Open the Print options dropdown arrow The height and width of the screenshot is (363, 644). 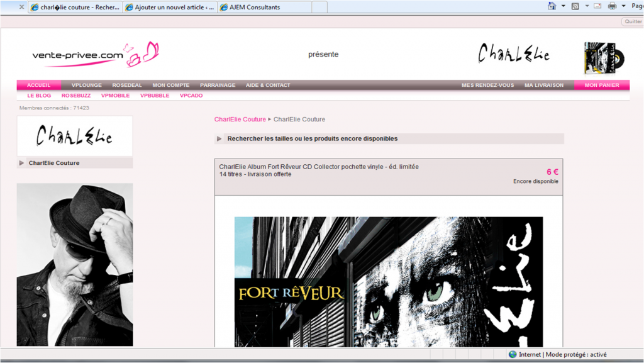pos(623,6)
